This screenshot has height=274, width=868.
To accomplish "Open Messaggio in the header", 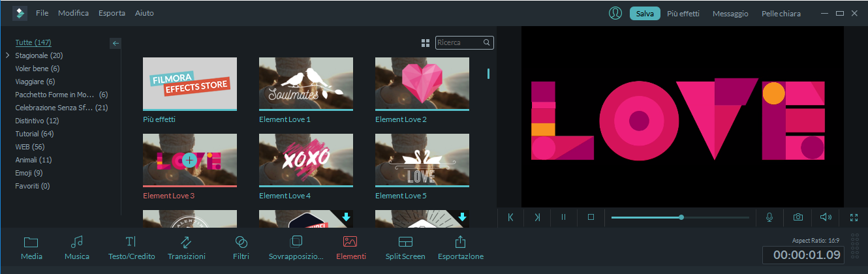I will click(x=730, y=14).
